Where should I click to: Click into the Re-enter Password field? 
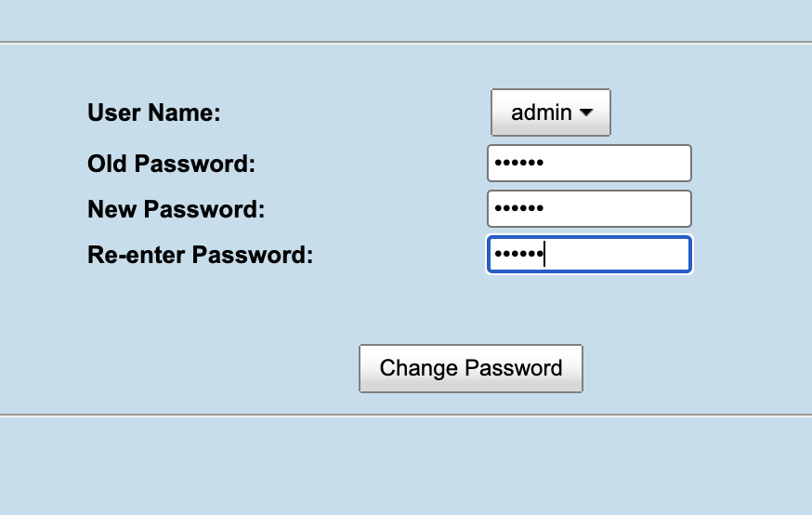click(x=589, y=255)
